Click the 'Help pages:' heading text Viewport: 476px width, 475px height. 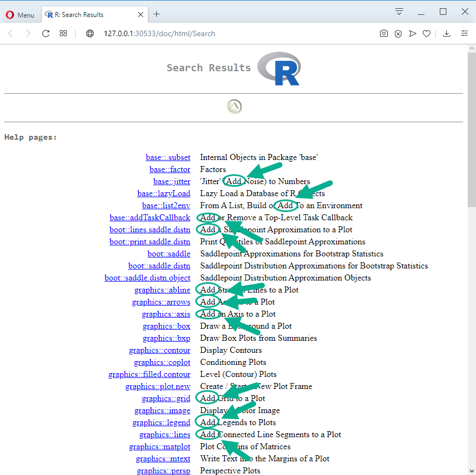pyautogui.click(x=30, y=137)
